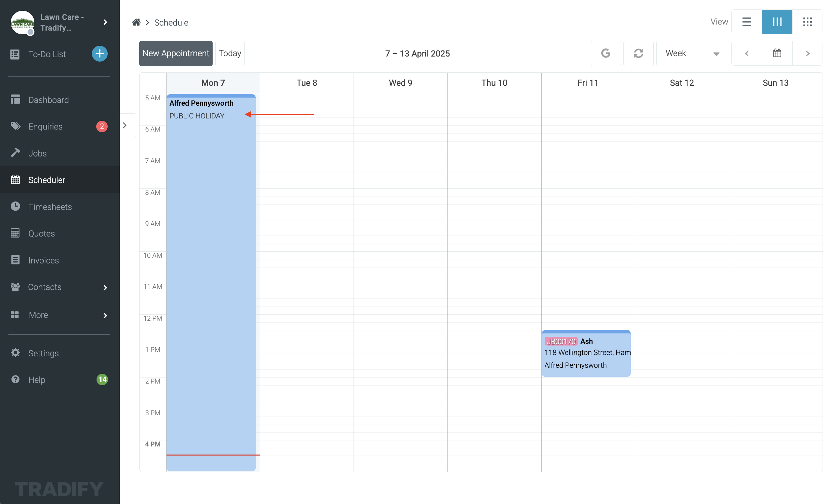Click the Sat 12 day header
The height and width of the screenshot is (504, 833).
pyautogui.click(x=682, y=83)
